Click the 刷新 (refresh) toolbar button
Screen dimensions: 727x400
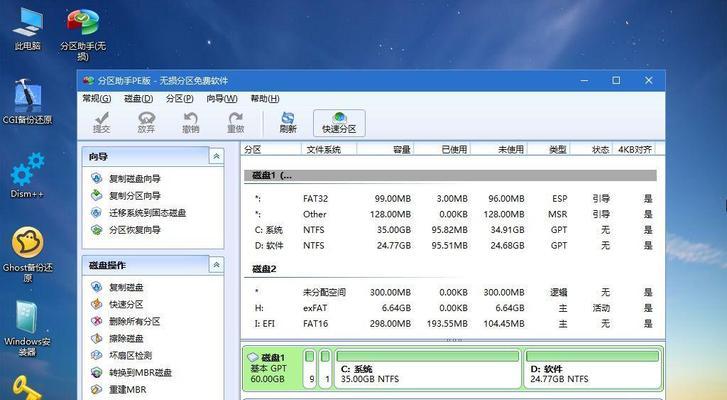click(x=288, y=123)
